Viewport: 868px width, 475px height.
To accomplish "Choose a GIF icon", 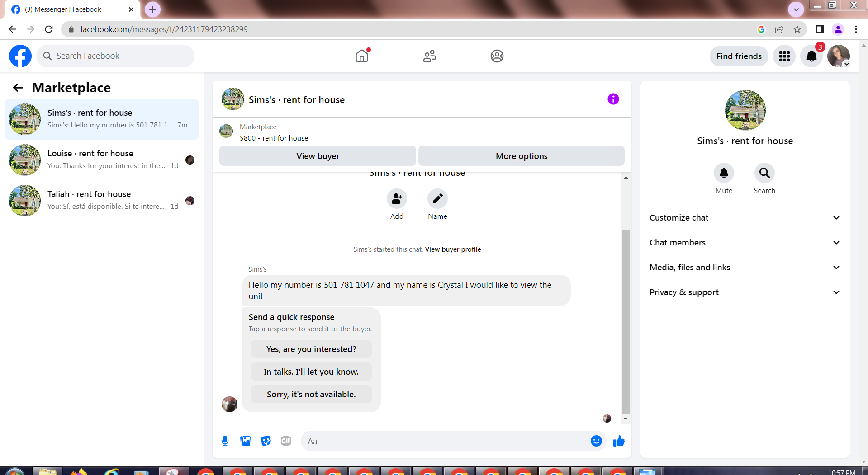I will pyautogui.click(x=286, y=441).
